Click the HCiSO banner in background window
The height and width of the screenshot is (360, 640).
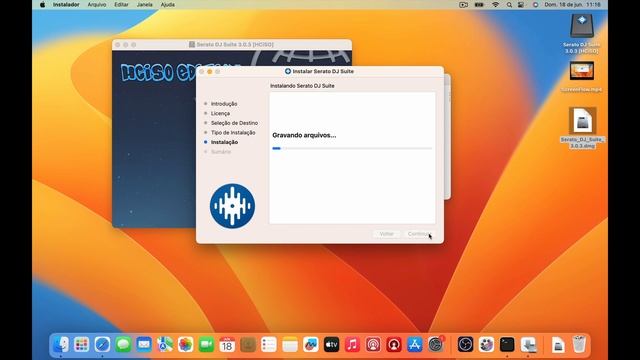point(159,72)
